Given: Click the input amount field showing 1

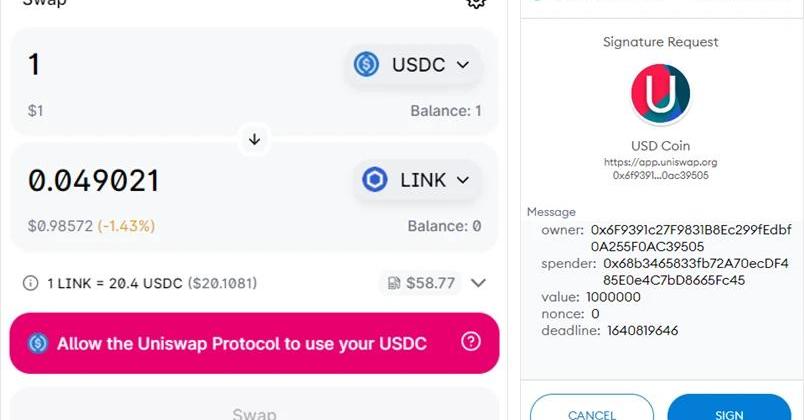Looking at the screenshot, I should (150, 65).
